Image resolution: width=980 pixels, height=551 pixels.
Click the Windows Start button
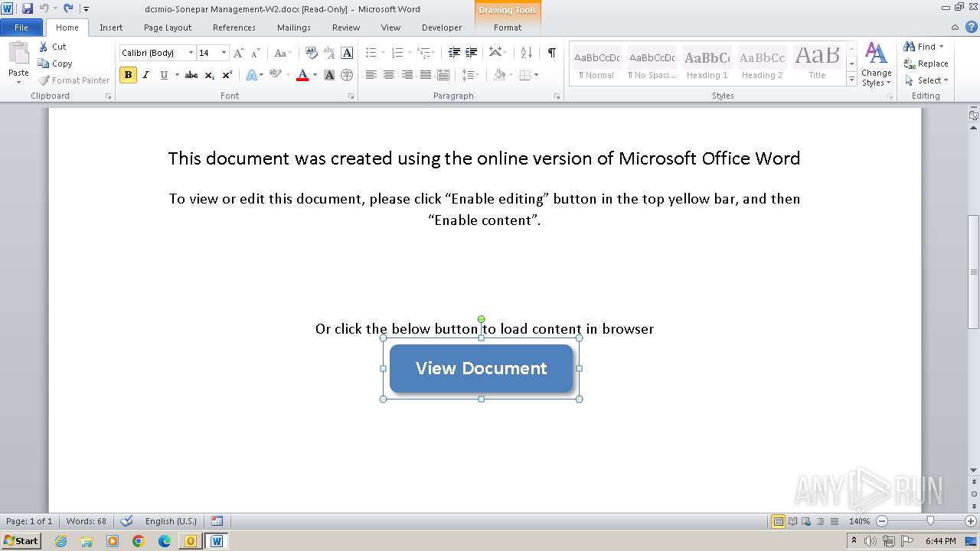21,541
